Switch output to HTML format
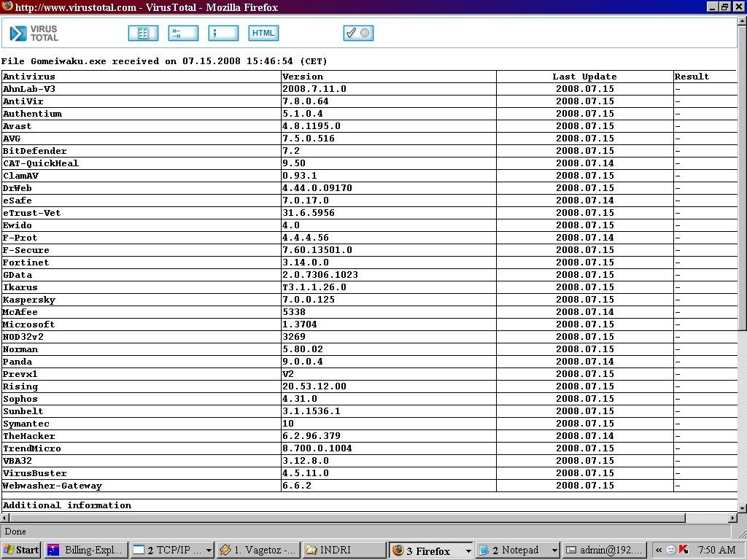Viewport: 747px width, 560px height. (263, 33)
